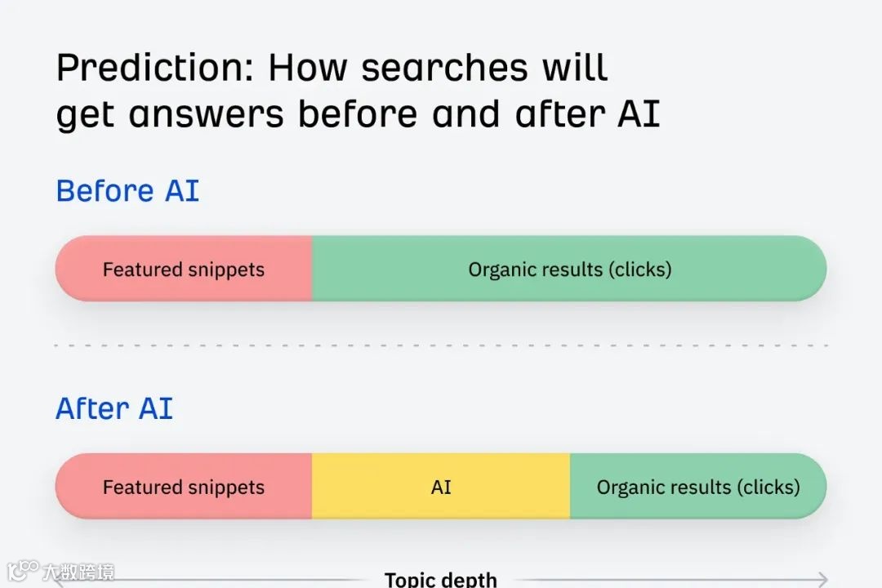
Task: Select the 'After AI' heading
Action: (x=114, y=408)
